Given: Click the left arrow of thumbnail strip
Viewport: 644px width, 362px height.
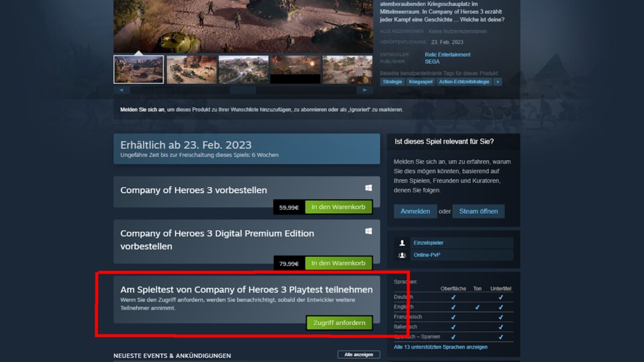Looking at the screenshot, I should pos(121,90).
